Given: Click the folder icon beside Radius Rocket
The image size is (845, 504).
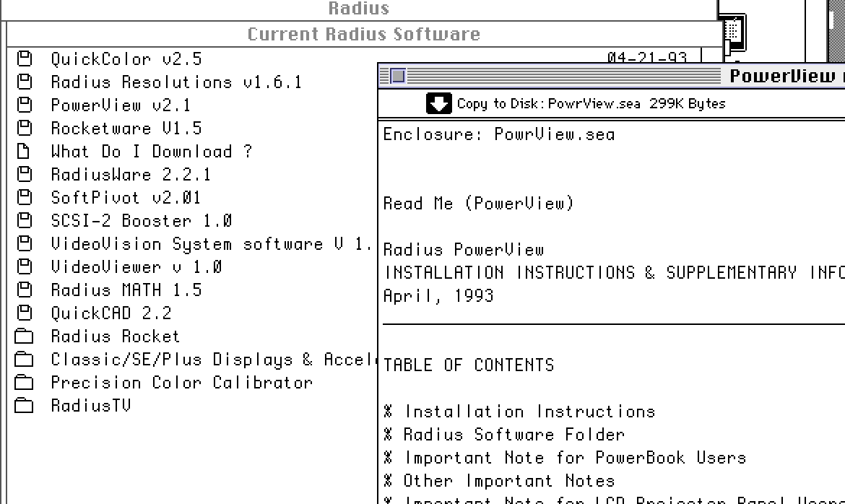Looking at the screenshot, I should tap(24, 337).
